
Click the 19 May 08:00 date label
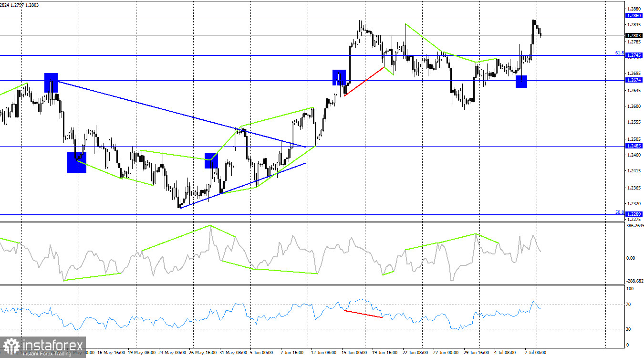pos(142,352)
